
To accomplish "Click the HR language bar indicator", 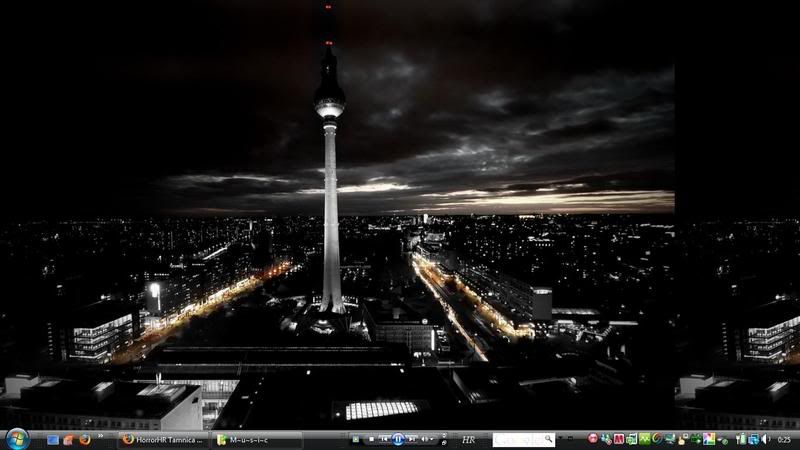I will point(468,439).
